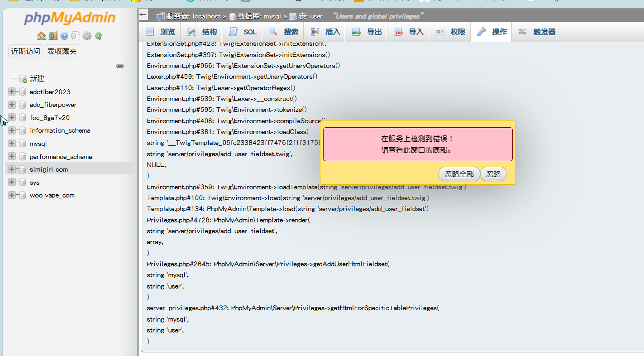Select sys database name in tree
Image resolution: width=644 pixels, height=356 pixels.
(x=34, y=183)
